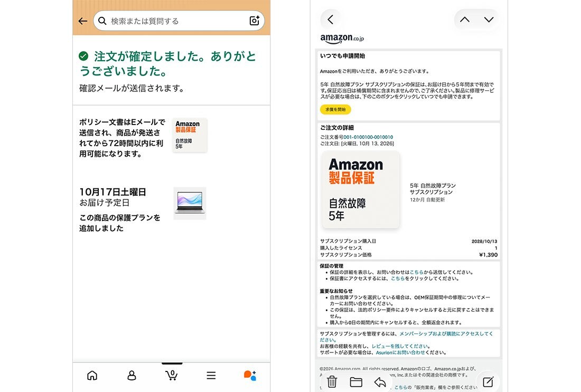Select いつでも申請開始 heading
This screenshot has width=581, height=392.
click(343, 56)
